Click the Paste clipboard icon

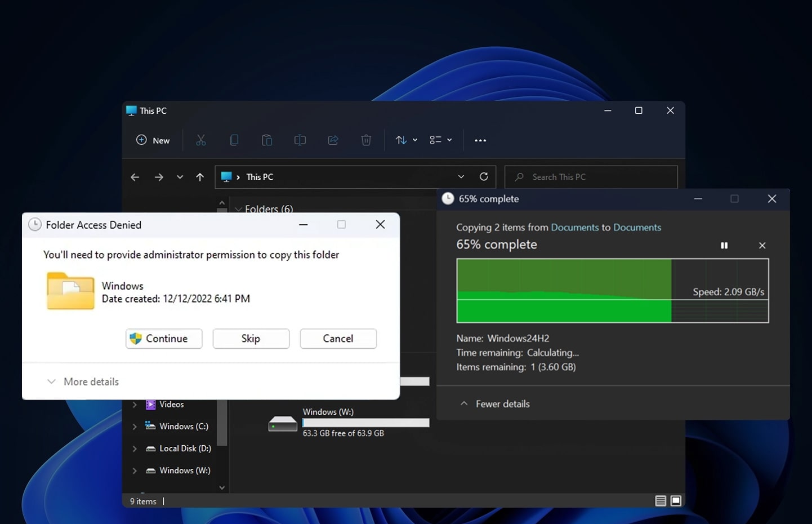point(267,140)
